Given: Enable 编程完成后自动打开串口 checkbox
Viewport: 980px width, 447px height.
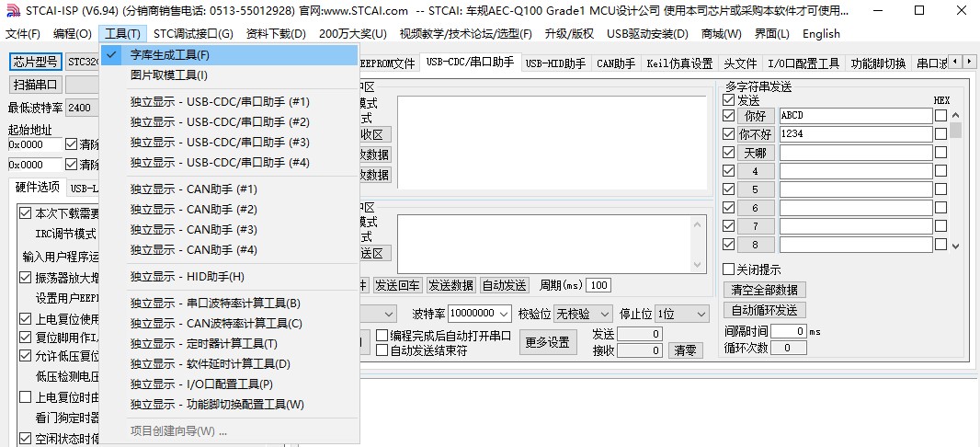Looking at the screenshot, I should (x=382, y=336).
